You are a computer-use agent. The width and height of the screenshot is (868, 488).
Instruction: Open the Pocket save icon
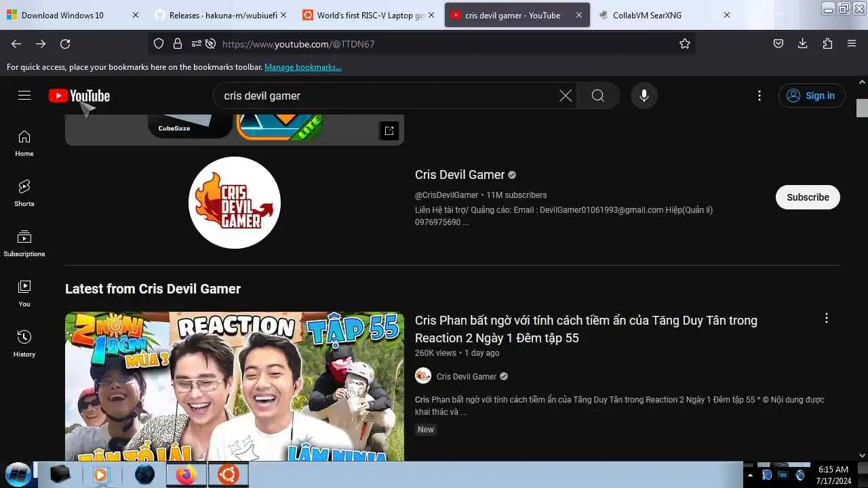click(x=778, y=43)
